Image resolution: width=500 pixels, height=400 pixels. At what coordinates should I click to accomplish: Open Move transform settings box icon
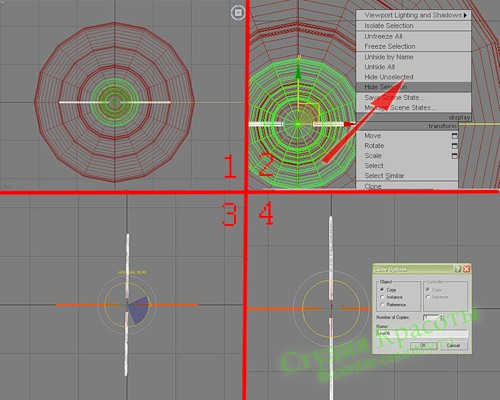tap(454, 136)
